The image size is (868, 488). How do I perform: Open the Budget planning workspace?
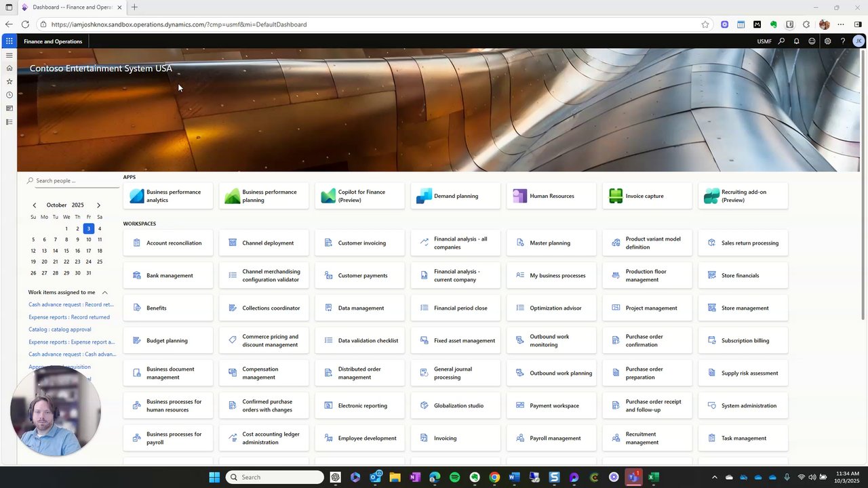168,340
